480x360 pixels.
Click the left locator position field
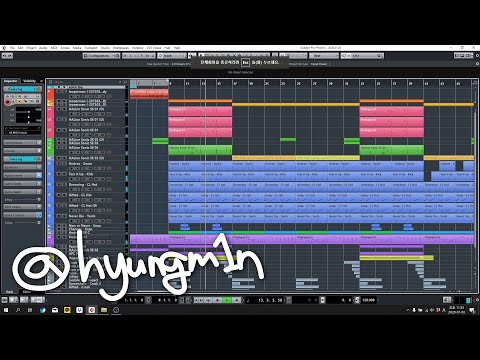134,300
